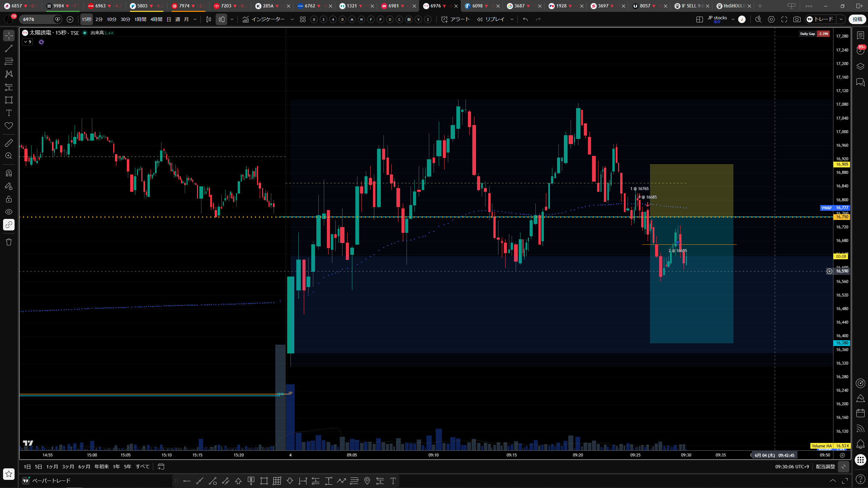Toggle magnet mode for drawings
The image size is (868, 488).
pos(9,173)
